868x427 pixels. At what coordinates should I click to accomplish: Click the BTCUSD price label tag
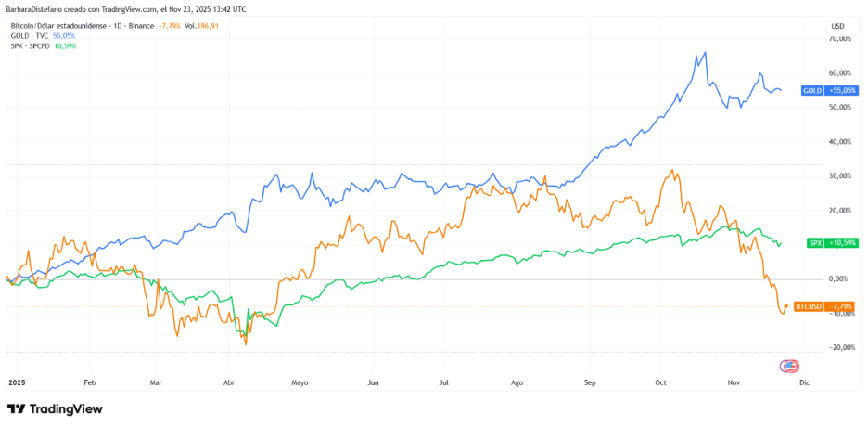point(811,305)
